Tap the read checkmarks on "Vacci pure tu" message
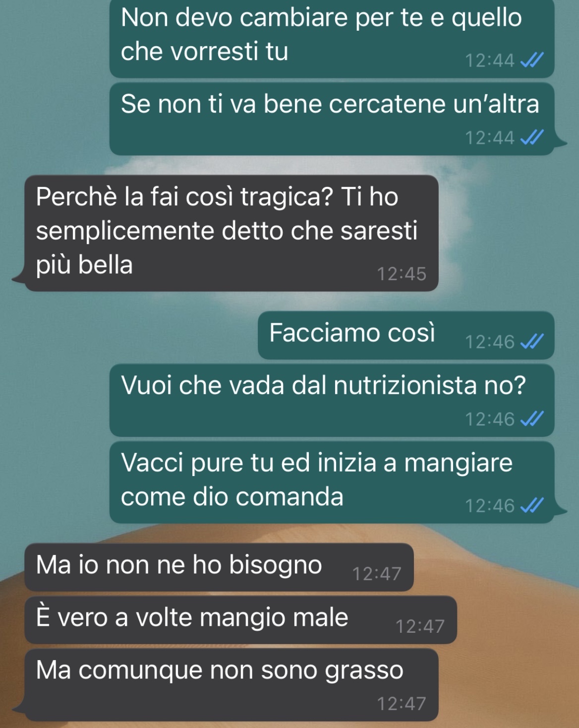The height and width of the screenshot is (728, 579). (532, 505)
